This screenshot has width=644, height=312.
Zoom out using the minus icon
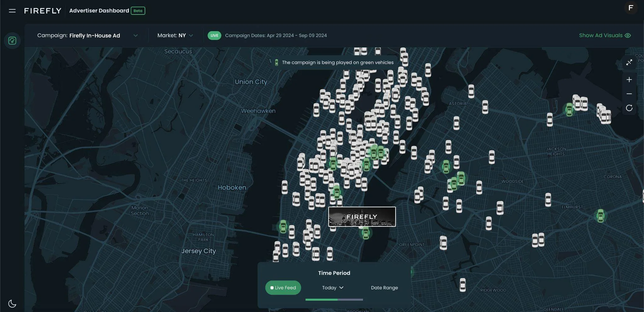click(x=630, y=94)
